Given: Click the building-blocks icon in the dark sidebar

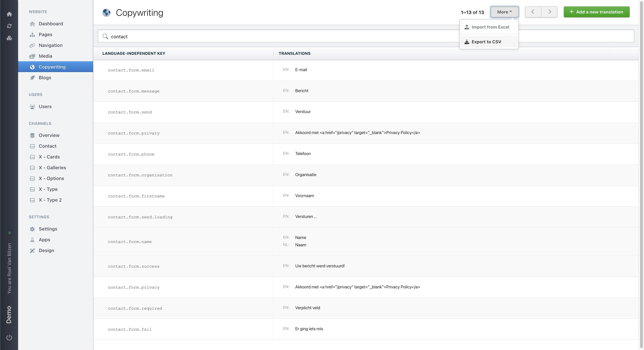Looking at the screenshot, I should (9, 38).
